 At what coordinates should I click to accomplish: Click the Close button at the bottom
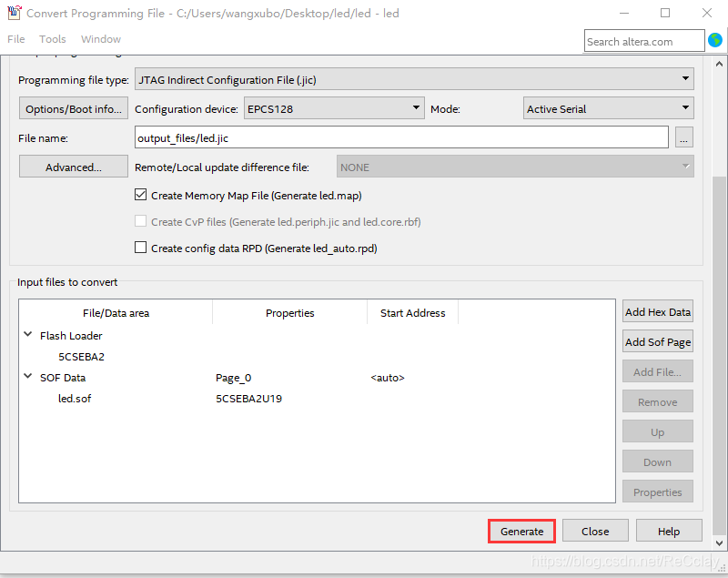(x=595, y=531)
